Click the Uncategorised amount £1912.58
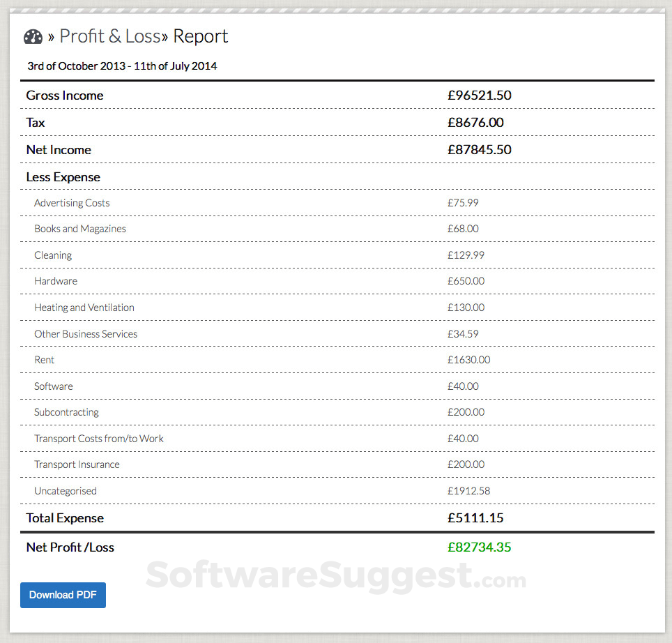 469,491
